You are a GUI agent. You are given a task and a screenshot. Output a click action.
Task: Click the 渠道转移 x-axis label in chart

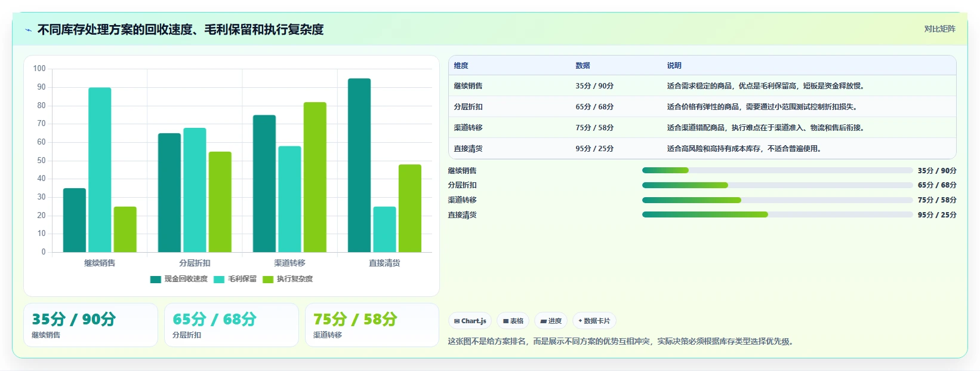pos(289,263)
